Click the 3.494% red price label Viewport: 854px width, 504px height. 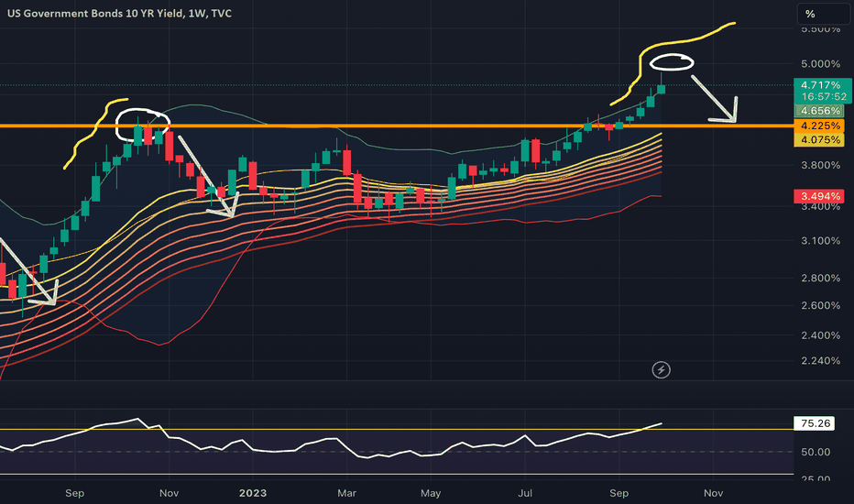coord(820,196)
